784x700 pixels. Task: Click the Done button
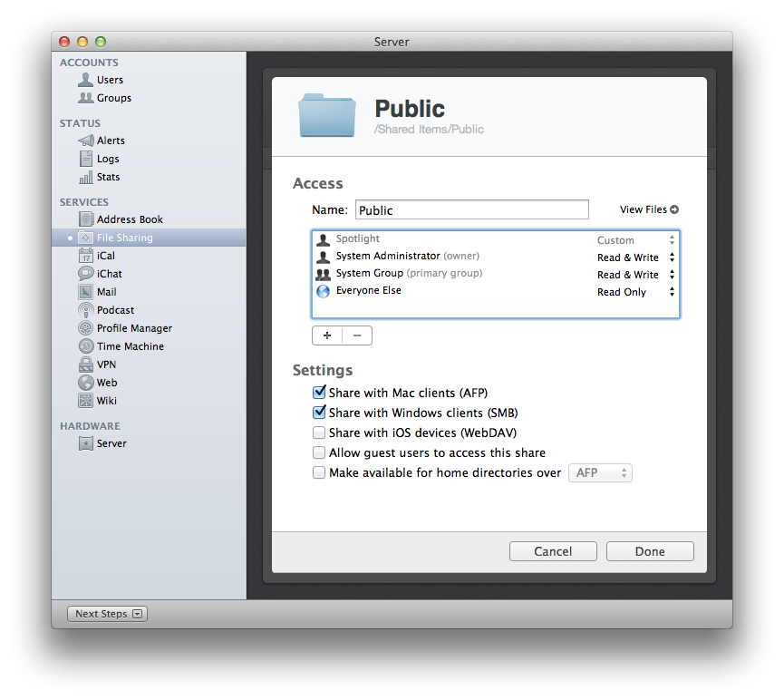tap(650, 551)
